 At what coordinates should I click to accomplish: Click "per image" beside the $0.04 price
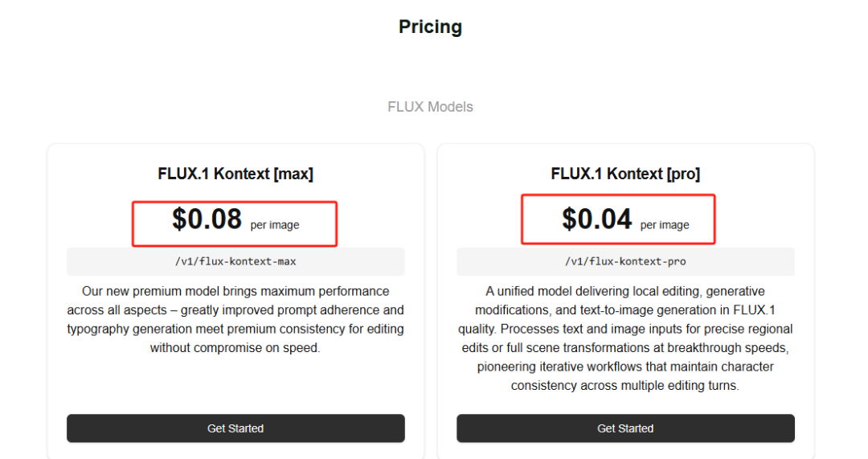coord(665,225)
